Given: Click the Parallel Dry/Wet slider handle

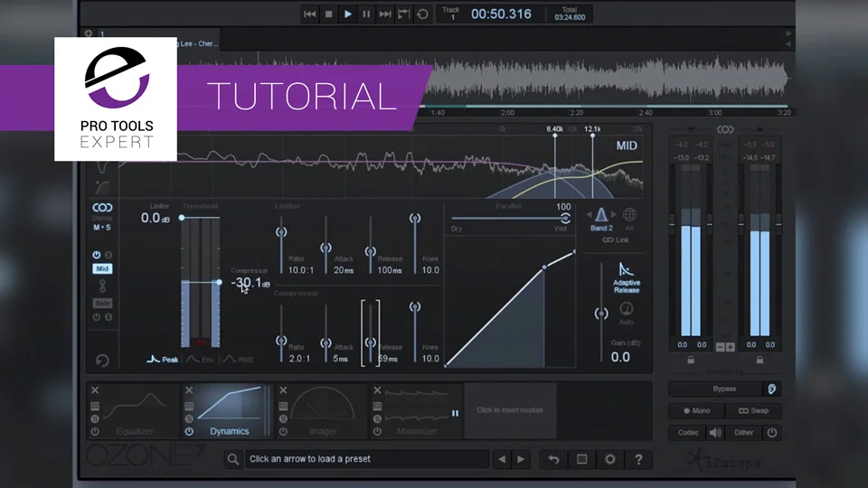Looking at the screenshot, I should pos(565,218).
